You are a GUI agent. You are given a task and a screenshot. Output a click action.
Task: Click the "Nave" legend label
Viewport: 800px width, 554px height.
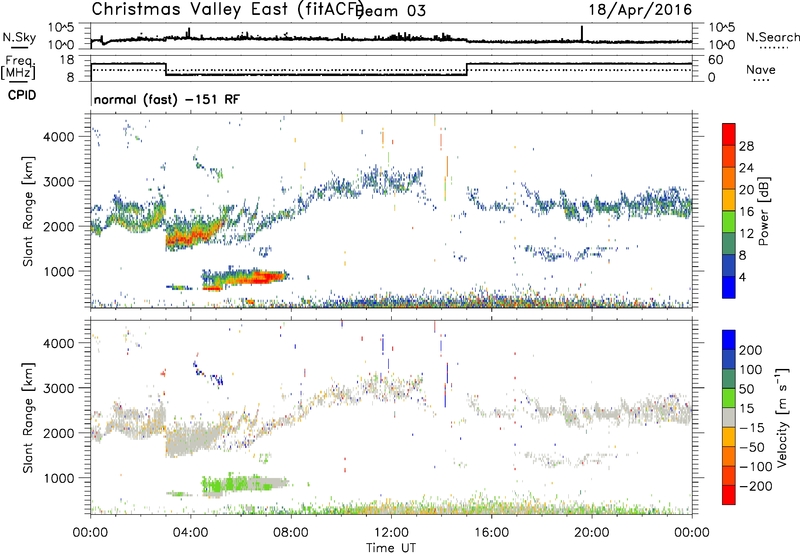pyautogui.click(x=761, y=70)
